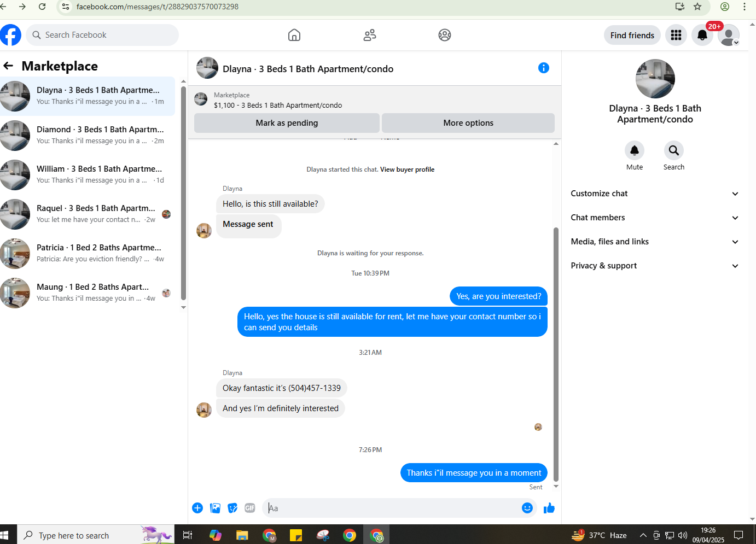Attach a photo with the image icon
The height and width of the screenshot is (544, 756).
coord(216,508)
